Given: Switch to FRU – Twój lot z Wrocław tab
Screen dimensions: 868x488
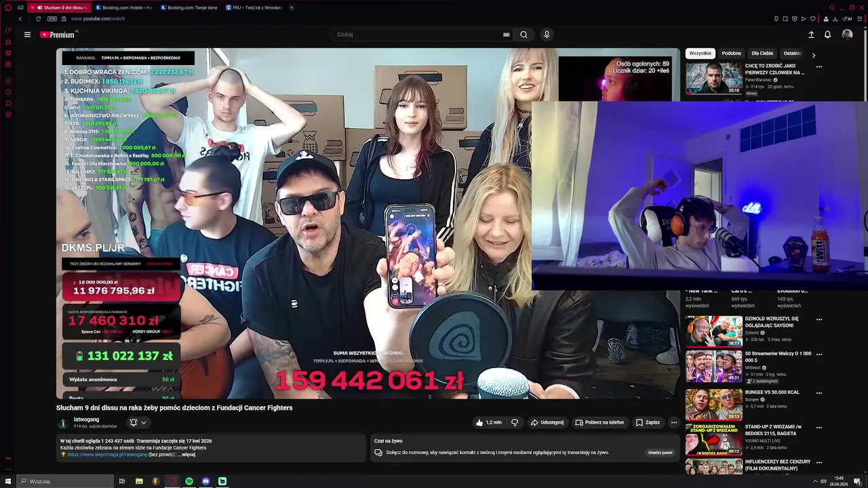Looking at the screenshot, I should (255, 7).
